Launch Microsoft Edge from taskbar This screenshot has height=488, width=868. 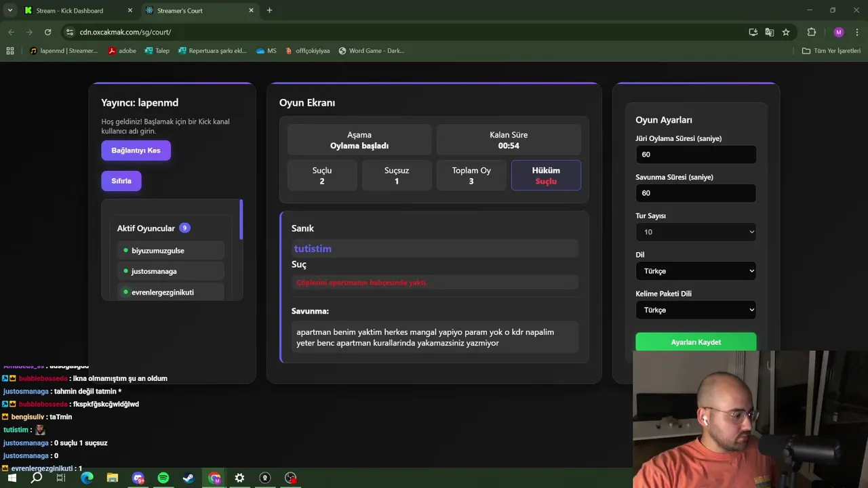pos(87,478)
